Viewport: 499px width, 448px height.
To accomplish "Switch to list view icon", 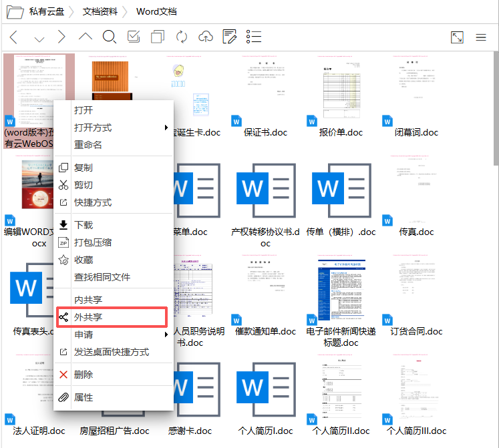I will click(254, 37).
